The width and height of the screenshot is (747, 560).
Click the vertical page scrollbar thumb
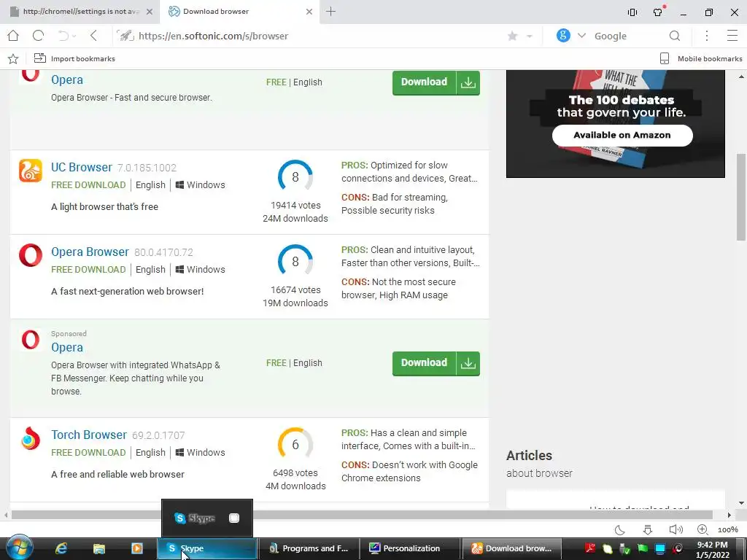click(741, 197)
